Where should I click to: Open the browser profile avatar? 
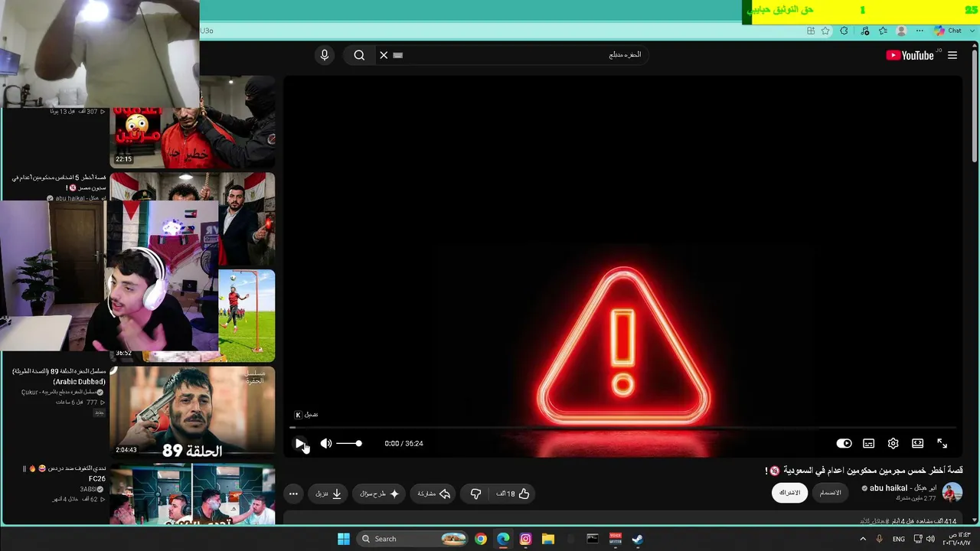click(901, 31)
